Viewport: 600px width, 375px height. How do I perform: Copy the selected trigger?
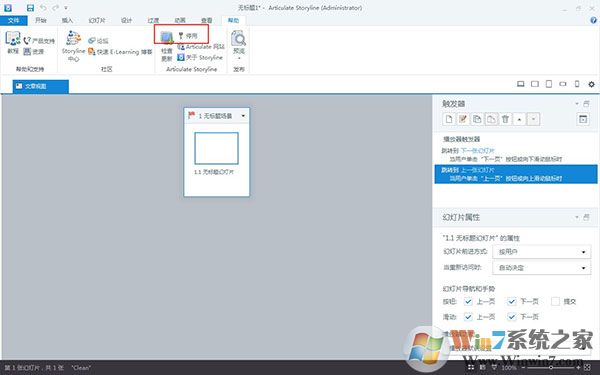click(477, 119)
